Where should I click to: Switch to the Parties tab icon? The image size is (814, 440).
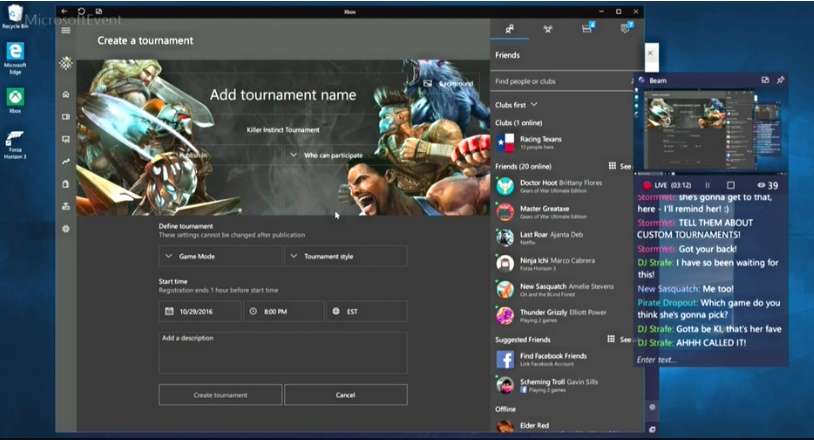[548, 29]
